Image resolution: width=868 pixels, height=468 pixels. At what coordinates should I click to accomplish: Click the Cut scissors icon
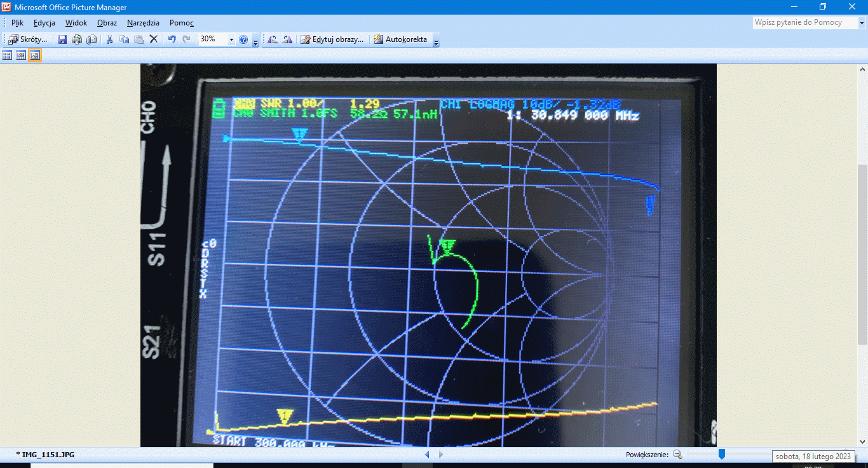(x=109, y=39)
